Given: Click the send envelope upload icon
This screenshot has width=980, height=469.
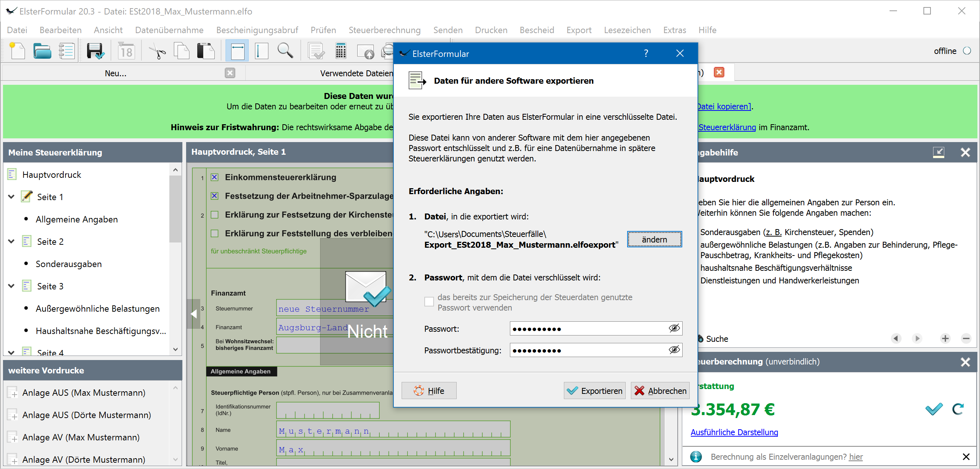Looking at the screenshot, I should [365, 52].
